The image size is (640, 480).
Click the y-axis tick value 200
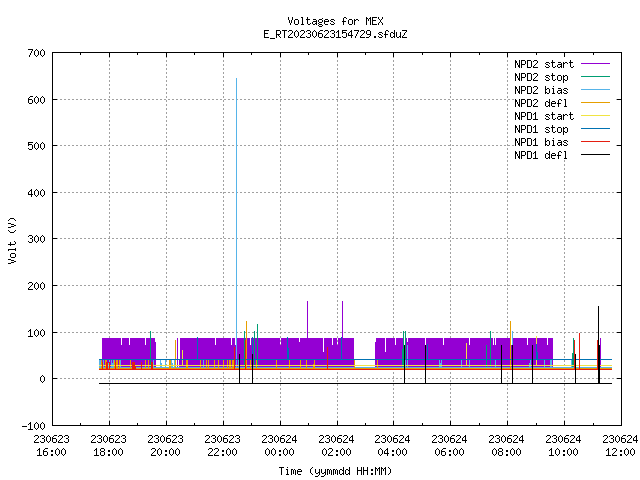(x=36, y=286)
